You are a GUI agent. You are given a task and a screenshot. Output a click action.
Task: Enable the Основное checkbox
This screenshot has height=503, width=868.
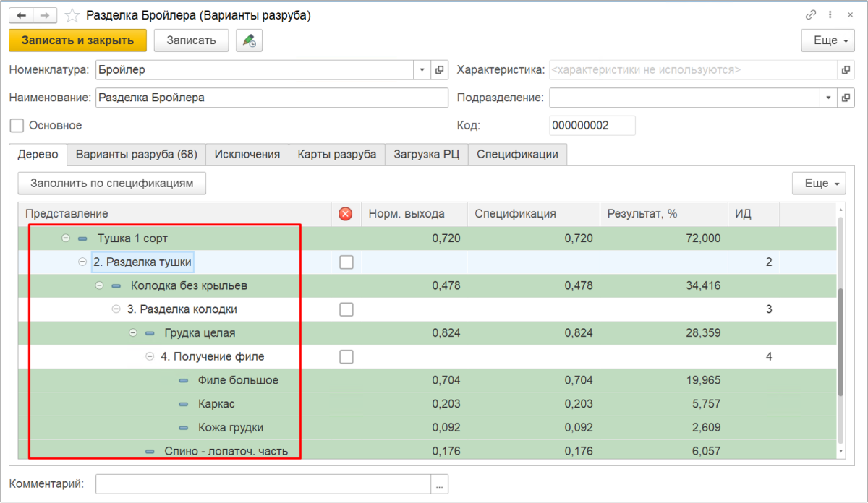coord(17,126)
